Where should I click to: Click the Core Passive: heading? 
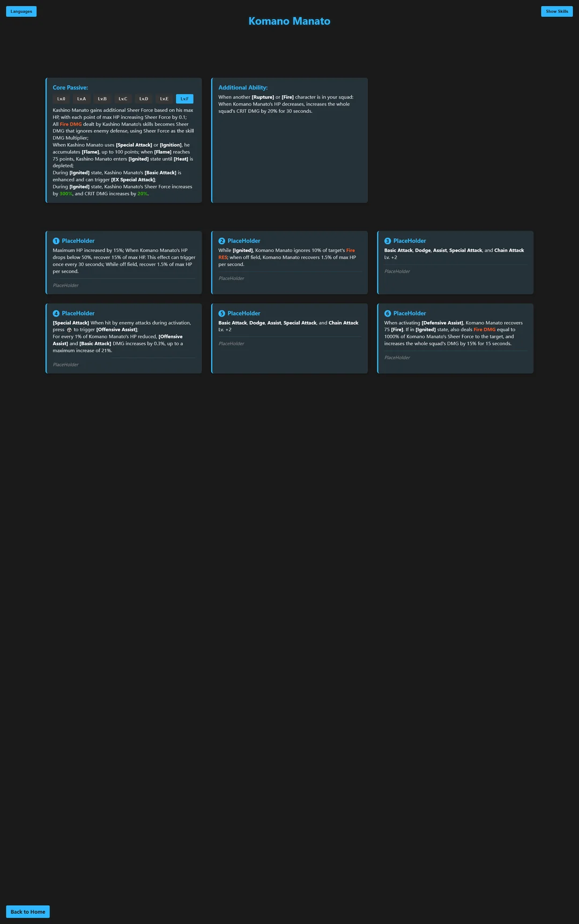pos(70,87)
